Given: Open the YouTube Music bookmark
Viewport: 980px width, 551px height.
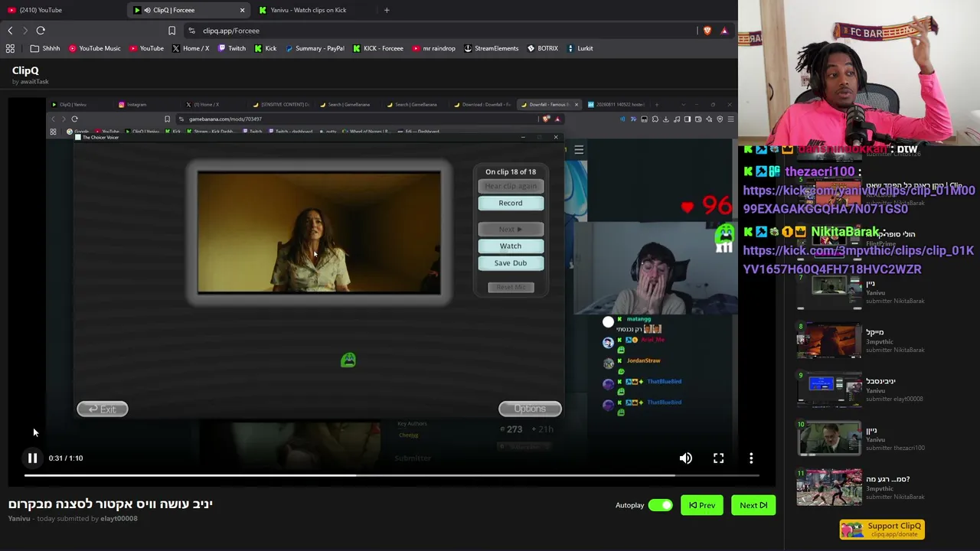Looking at the screenshot, I should click(94, 48).
